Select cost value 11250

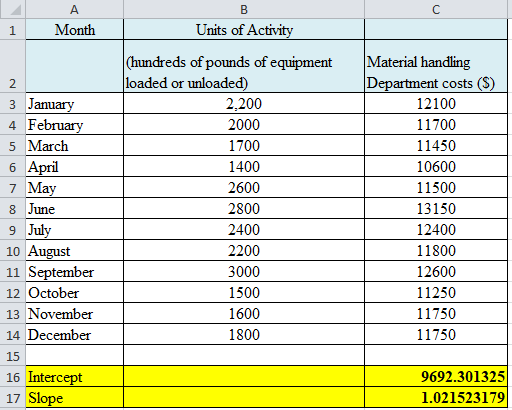click(x=436, y=293)
